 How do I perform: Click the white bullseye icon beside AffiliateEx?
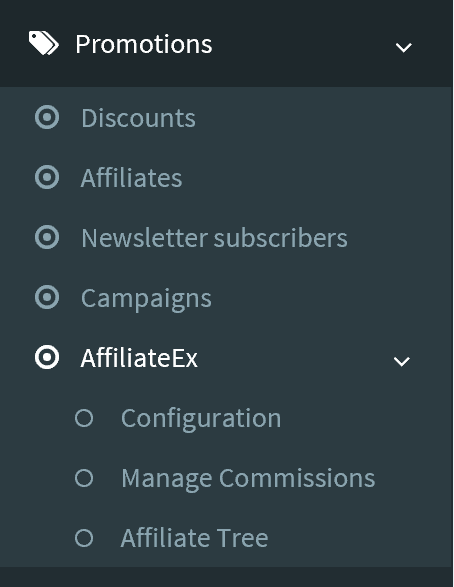tap(47, 357)
